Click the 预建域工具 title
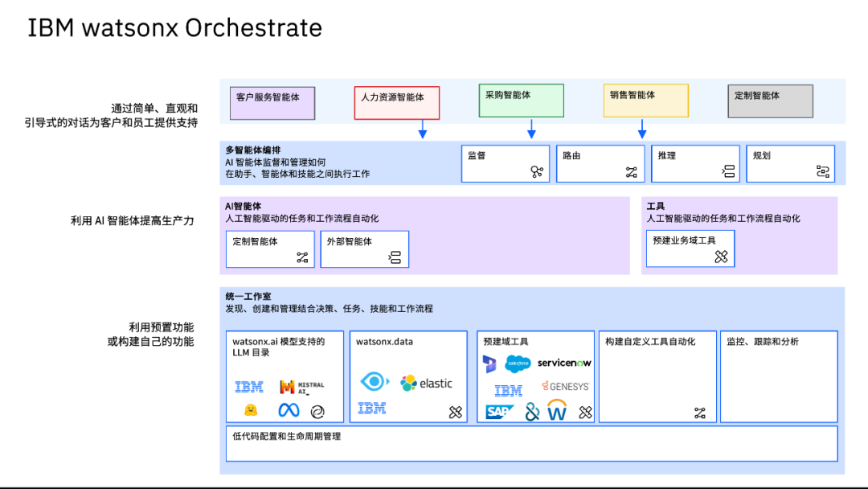 (506, 342)
